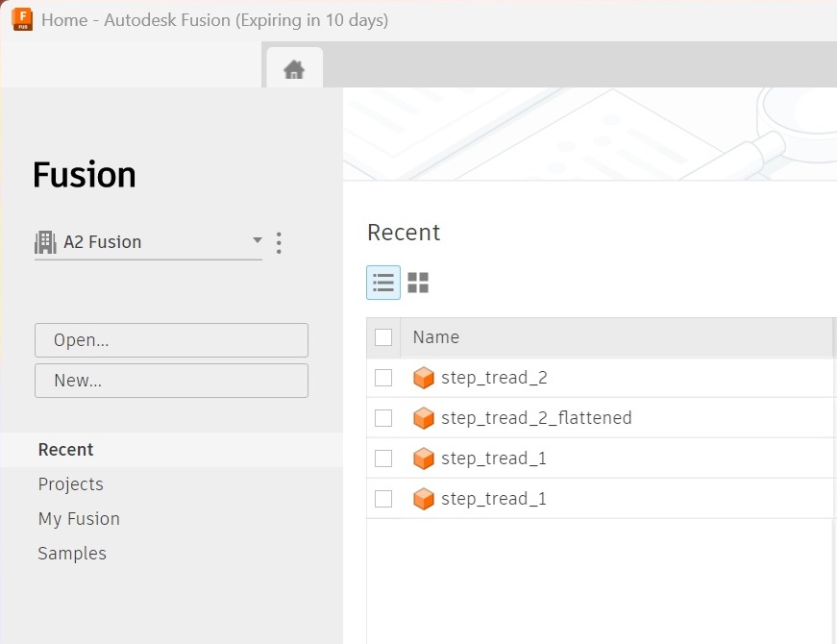Expand the A2 Fusion team dropdown arrow
837x644 pixels.
(257, 241)
